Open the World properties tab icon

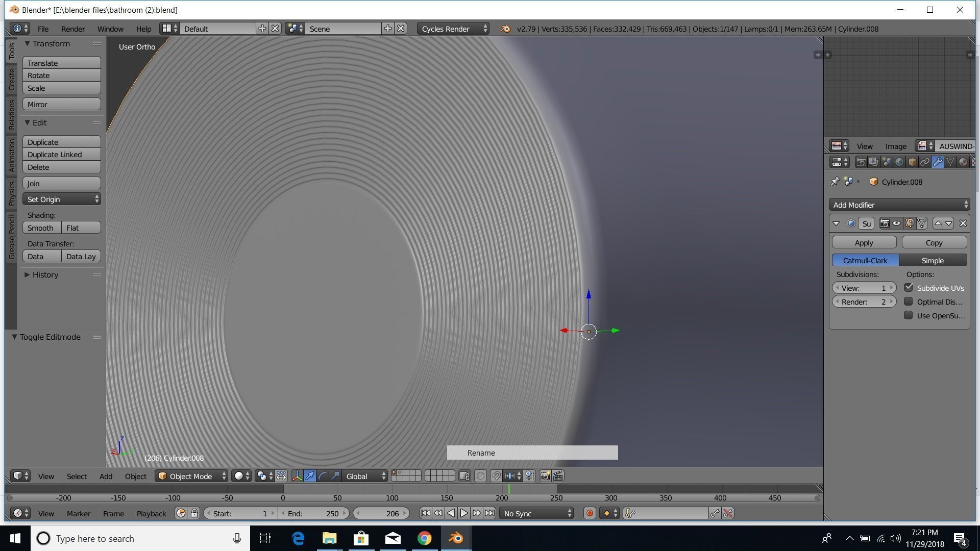coord(899,162)
